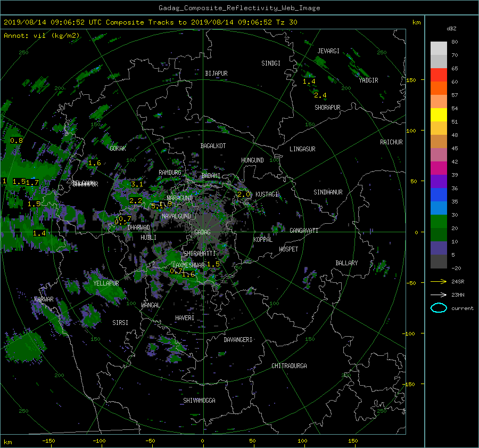Viewport: 479px width, 448px height.
Task: Select the blue 35 dBZ color swatch
Action: (439, 195)
